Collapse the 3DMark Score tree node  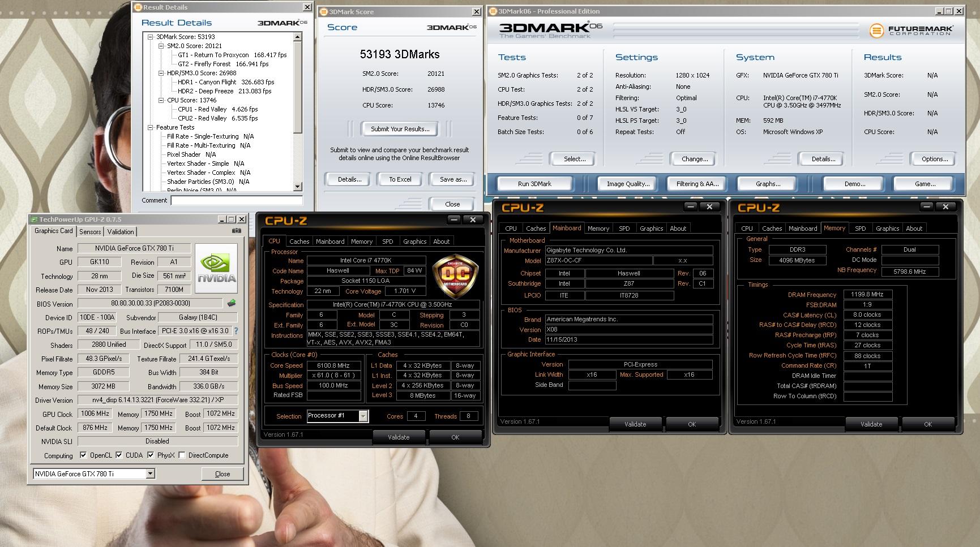pos(151,37)
